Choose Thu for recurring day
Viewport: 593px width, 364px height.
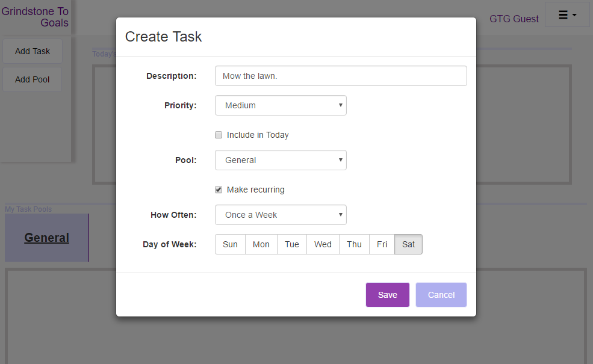point(354,244)
